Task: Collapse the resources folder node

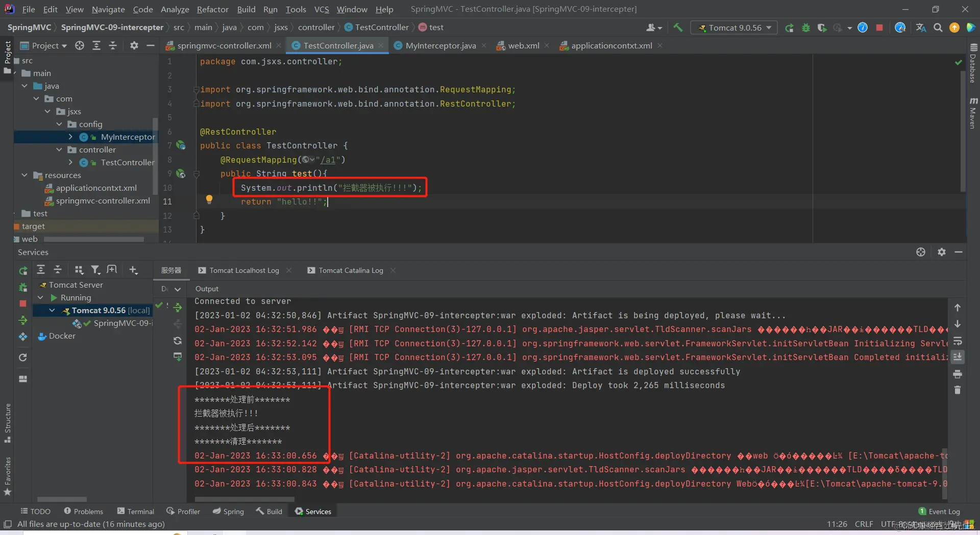Action: click(24, 175)
